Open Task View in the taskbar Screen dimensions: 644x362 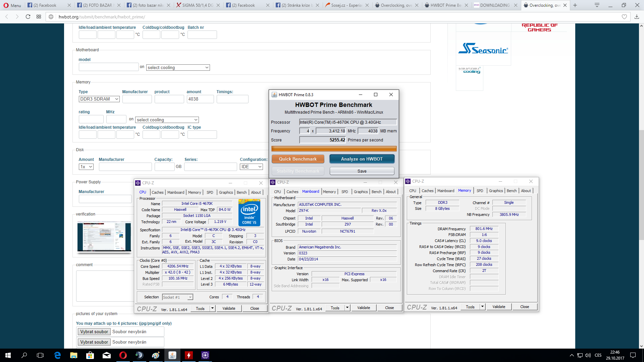click(x=40, y=355)
